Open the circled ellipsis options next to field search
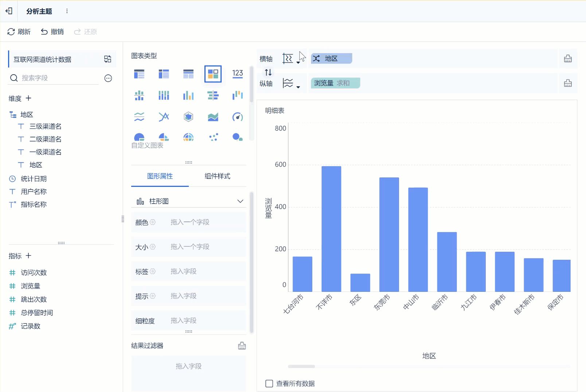Screen dimensions: 586x392 [108, 78]
